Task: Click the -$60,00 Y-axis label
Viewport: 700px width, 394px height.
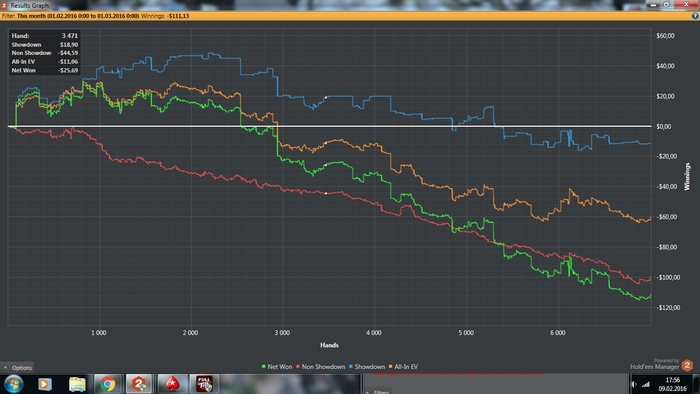Action: (666, 217)
